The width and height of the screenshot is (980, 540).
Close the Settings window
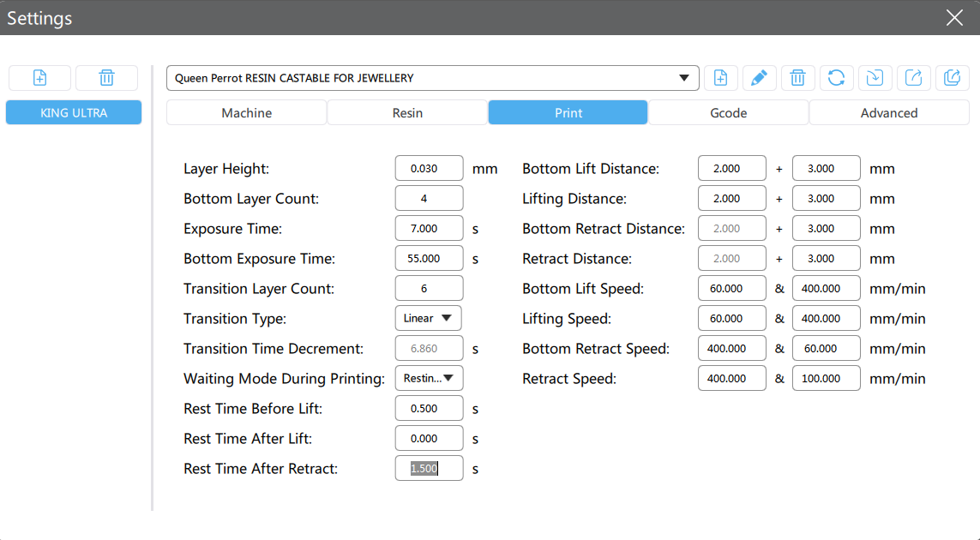click(954, 18)
